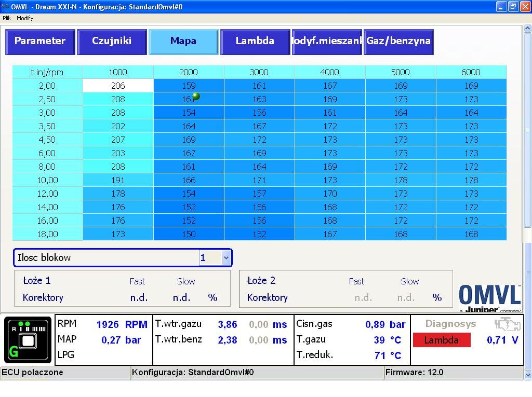Image resolution: width=532 pixels, height=397 pixels.
Task: Click the T.wtr.benz value 2,38
Action: click(x=228, y=340)
